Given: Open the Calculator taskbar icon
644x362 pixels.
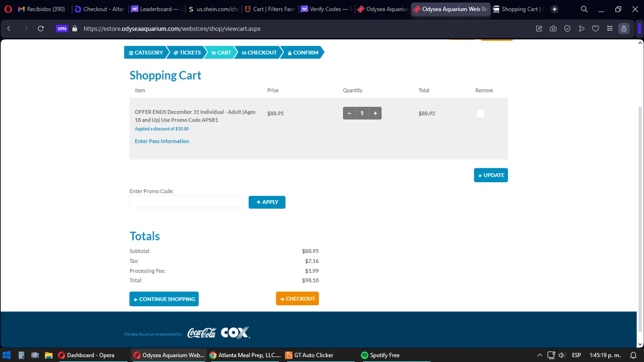Looking at the screenshot, I should click(21, 355).
